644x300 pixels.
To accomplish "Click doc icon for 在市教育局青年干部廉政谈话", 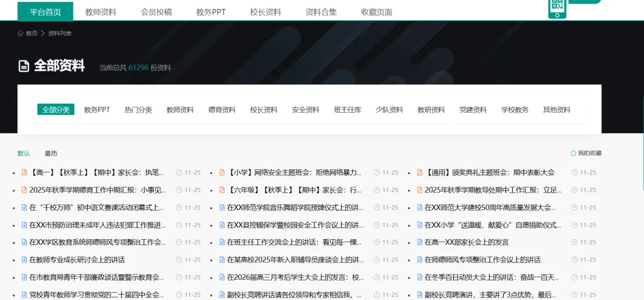I will coord(24,277).
